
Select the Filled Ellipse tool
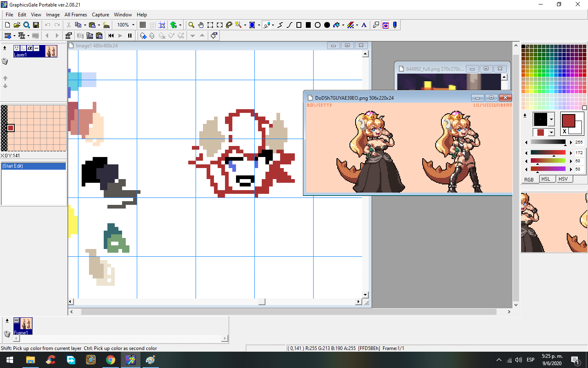tap(327, 25)
